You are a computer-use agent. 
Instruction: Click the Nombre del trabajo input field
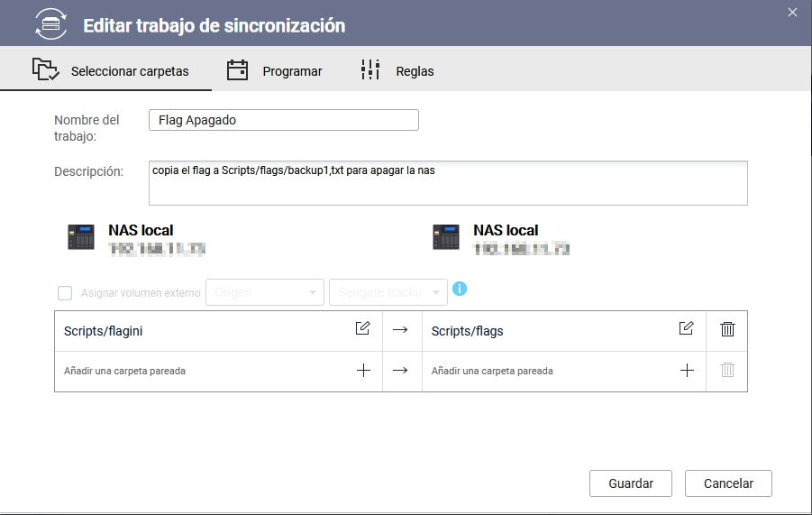tap(283, 120)
